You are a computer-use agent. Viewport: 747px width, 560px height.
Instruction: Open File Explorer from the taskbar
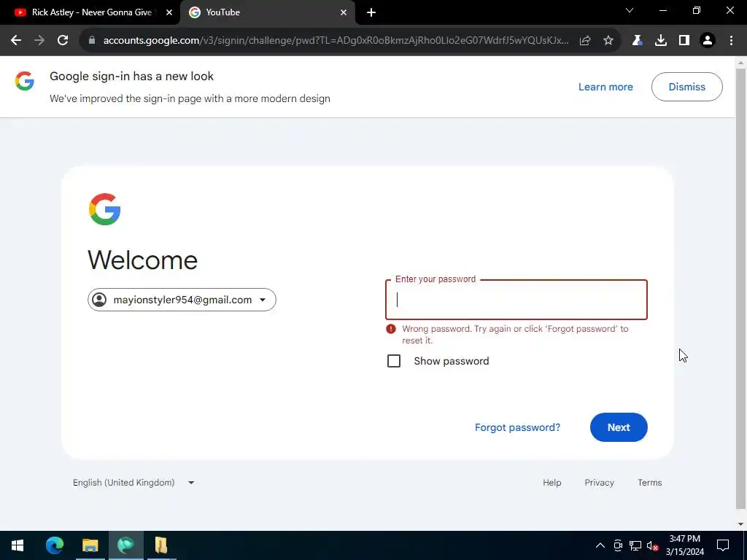click(x=90, y=545)
